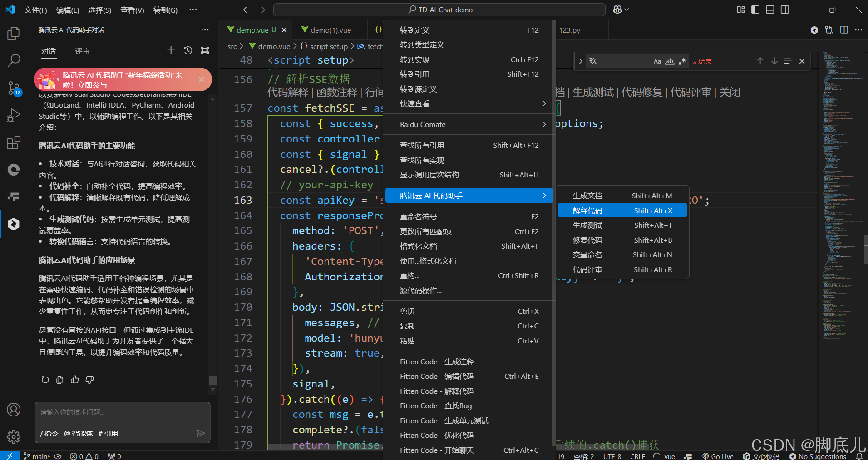The image size is (868, 460).
Task: Select 生成文档 in the submenu
Action: 622,196
